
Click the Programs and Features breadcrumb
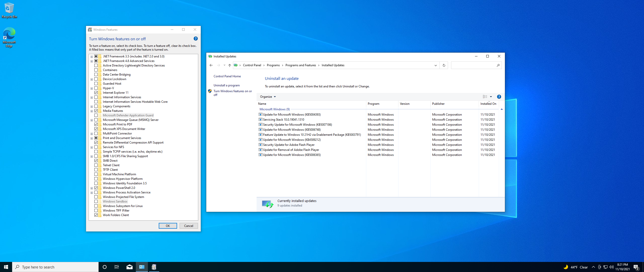tap(301, 65)
